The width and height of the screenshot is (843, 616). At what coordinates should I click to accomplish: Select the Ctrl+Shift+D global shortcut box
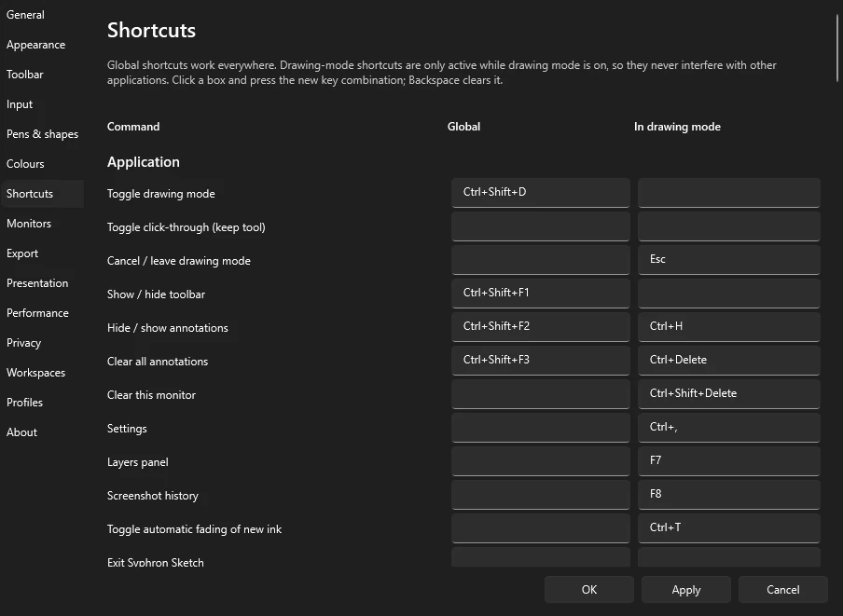[x=541, y=193]
